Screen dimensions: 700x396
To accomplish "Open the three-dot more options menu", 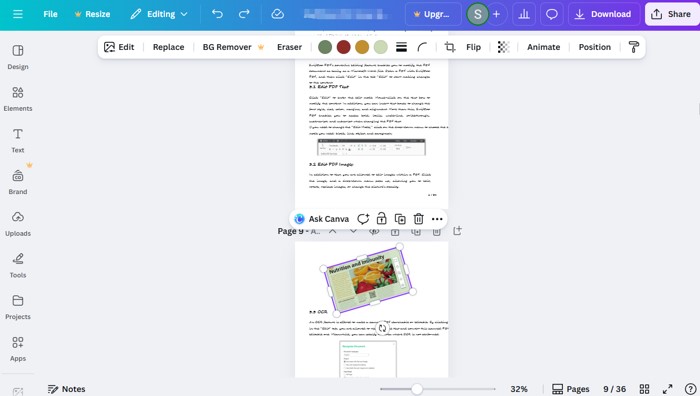I will pyautogui.click(x=437, y=219).
